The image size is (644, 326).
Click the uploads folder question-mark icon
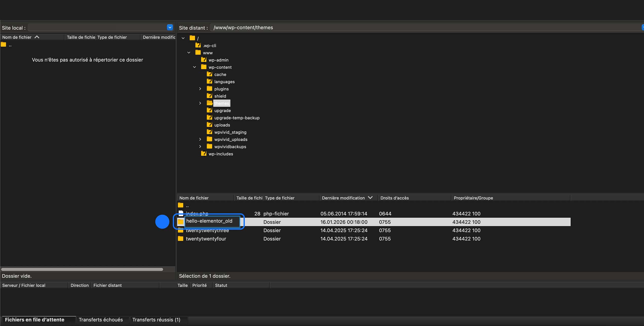pos(209,125)
